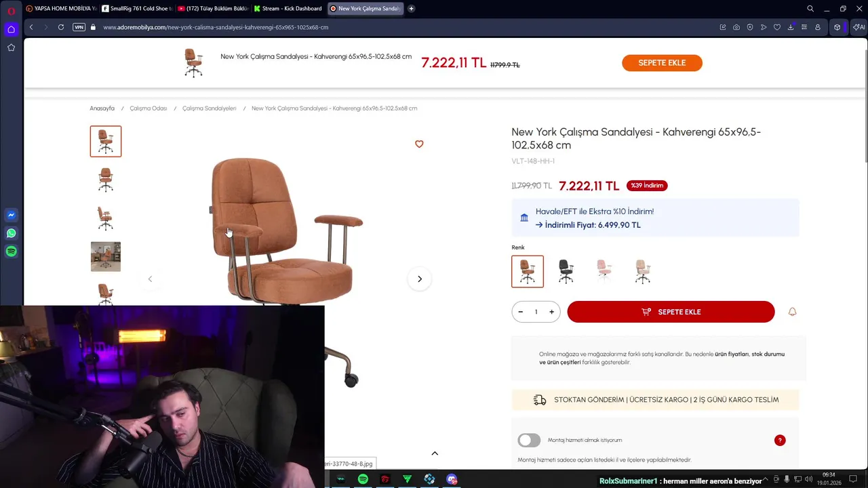868x488 pixels.
Task: Switch to the YAPSA HOME MOBİLYA tab
Action: click(x=61, y=9)
